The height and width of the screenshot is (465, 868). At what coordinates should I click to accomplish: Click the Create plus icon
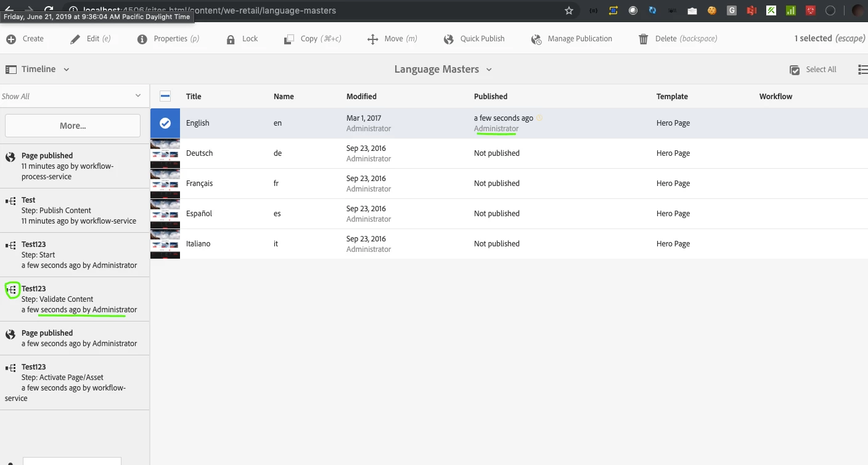pyautogui.click(x=11, y=39)
